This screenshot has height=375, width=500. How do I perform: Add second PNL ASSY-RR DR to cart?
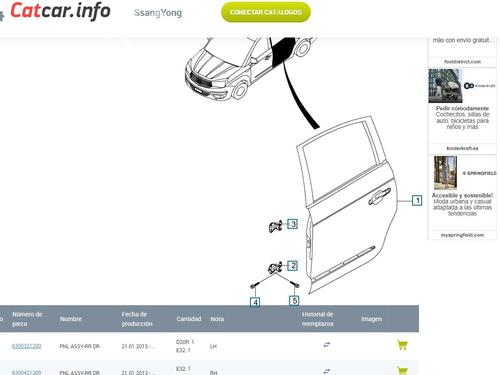tap(402, 370)
